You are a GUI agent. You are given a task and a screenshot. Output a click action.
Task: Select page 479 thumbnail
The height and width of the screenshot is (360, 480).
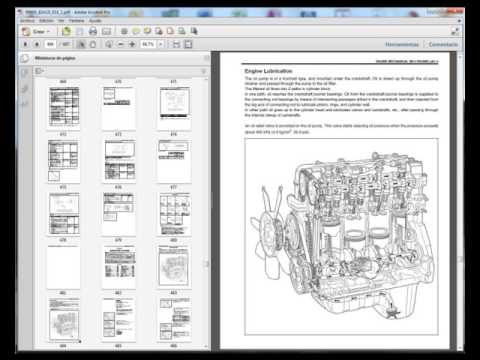coord(119,267)
